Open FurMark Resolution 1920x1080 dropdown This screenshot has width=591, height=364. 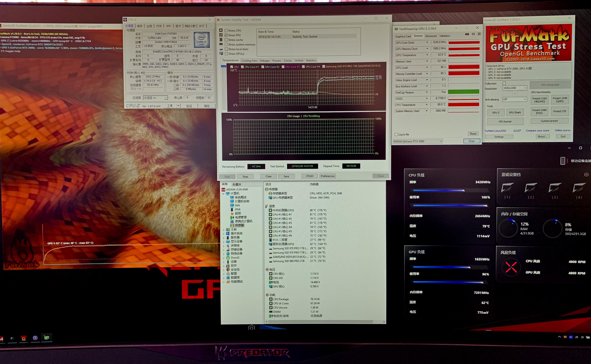pyautogui.click(x=515, y=88)
